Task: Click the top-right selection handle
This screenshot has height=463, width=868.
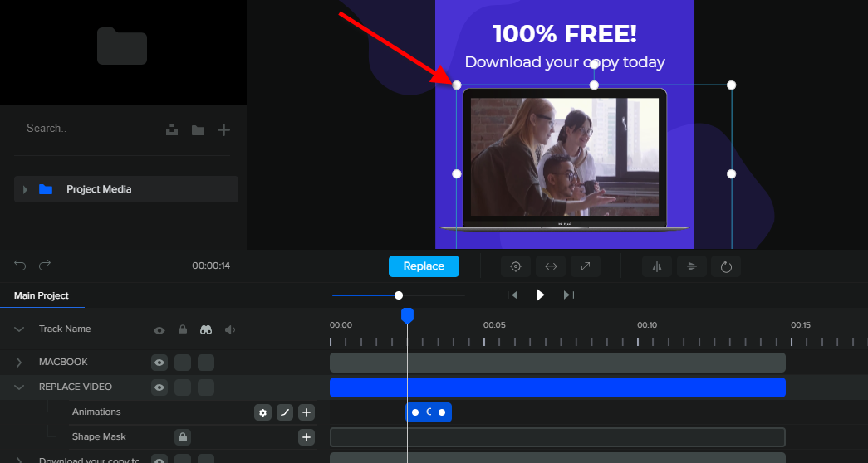Action: click(731, 85)
